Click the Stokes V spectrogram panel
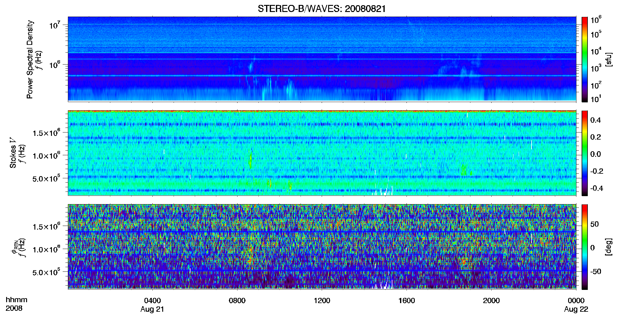This screenshot has width=644, height=332. 322,153
